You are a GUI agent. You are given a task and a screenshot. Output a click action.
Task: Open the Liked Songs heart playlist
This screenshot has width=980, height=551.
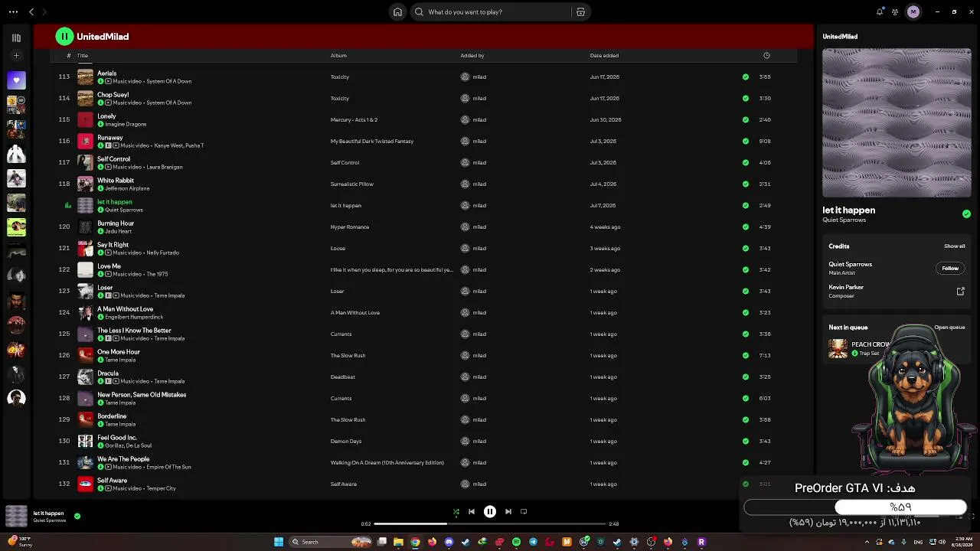coord(16,80)
